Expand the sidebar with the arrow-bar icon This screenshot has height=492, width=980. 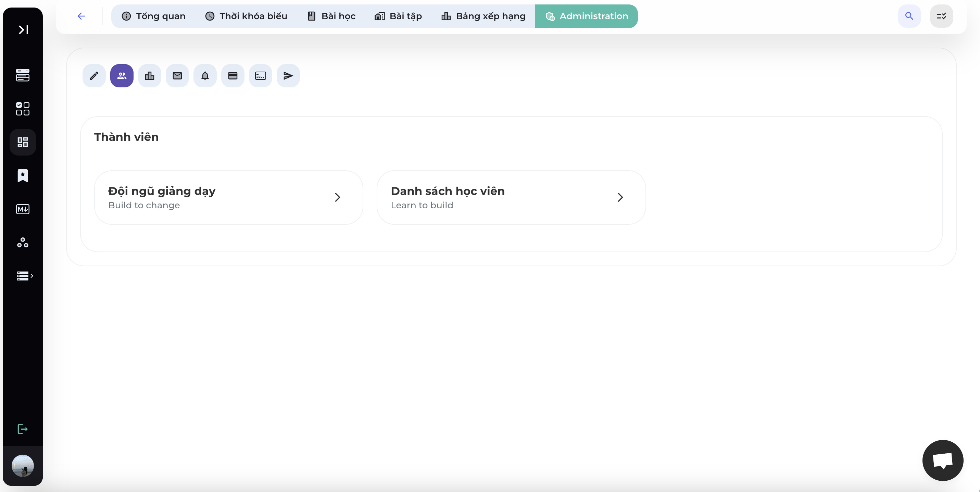coord(23,30)
